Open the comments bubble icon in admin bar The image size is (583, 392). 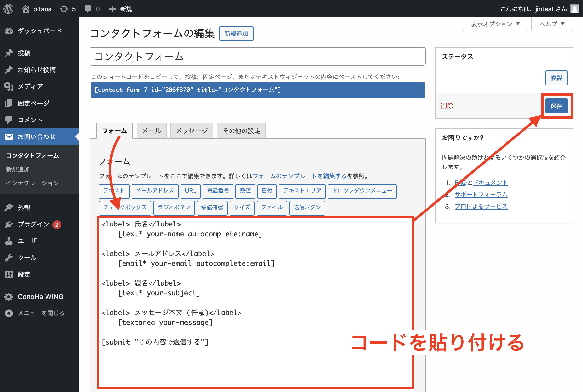point(88,9)
